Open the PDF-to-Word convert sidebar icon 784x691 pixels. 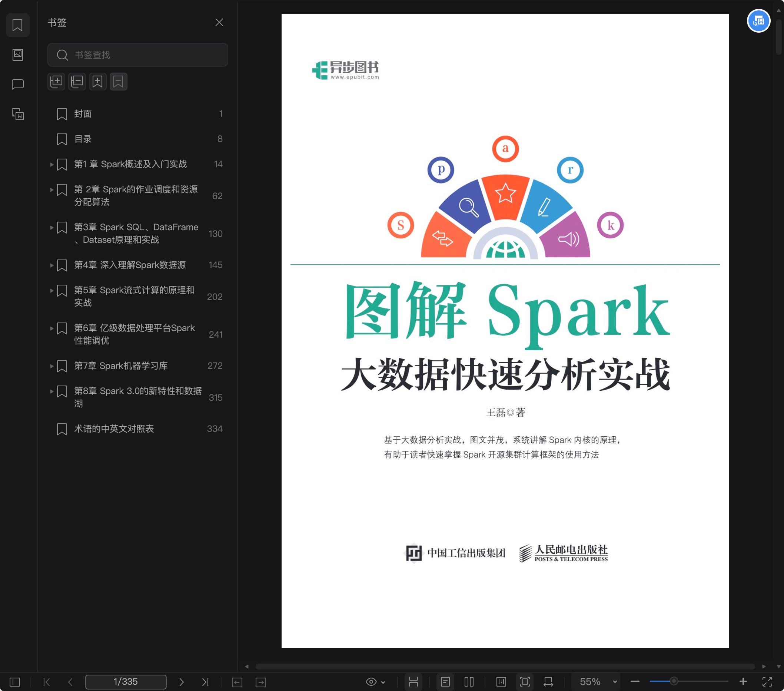[18, 114]
